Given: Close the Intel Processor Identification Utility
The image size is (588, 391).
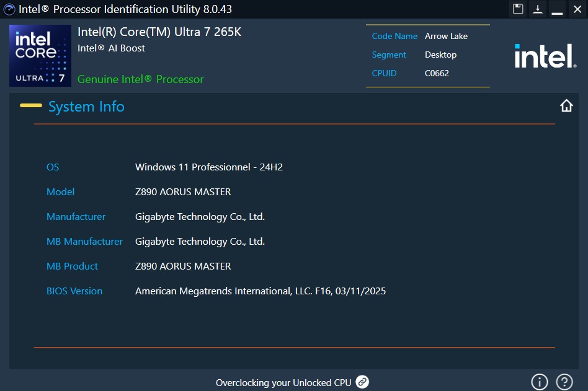Looking at the screenshot, I should pos(577,9).
